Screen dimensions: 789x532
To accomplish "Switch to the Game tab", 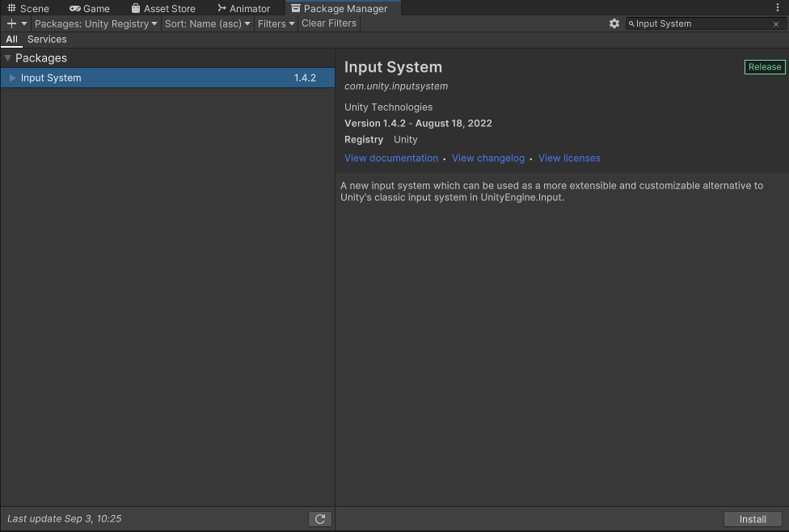I will pyautogui.click(x=90, y=8).
